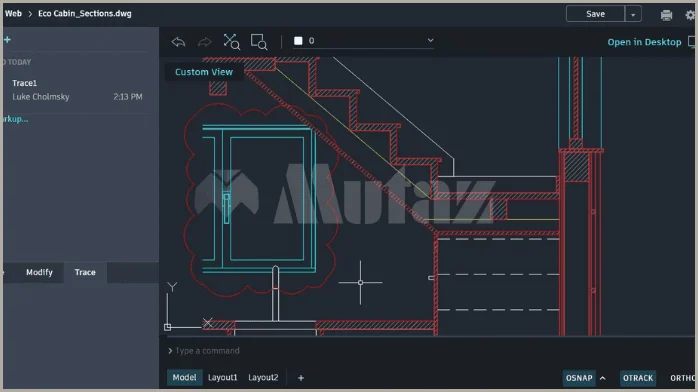Image resolution: width=698 pixels, height=392 pixels.
Task: Select Eco Cabin_Sections.dwg breadcrumb
Action: (x=85, y=13)
